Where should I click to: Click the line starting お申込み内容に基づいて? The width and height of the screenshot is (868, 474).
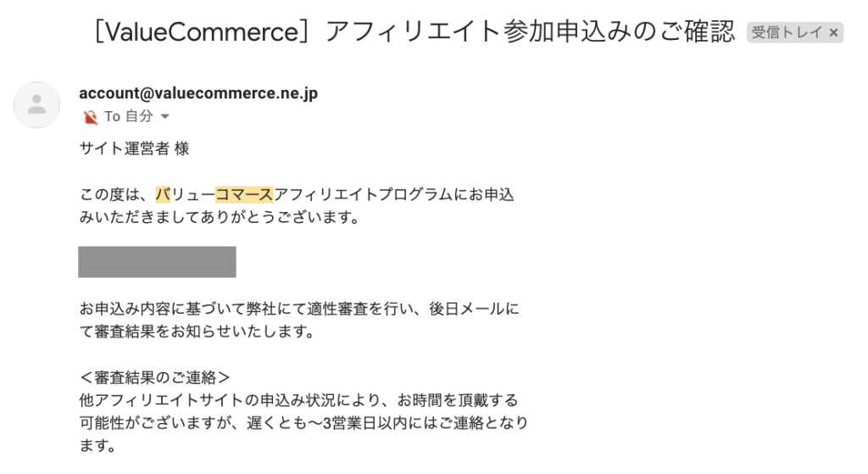coord(299,309)
